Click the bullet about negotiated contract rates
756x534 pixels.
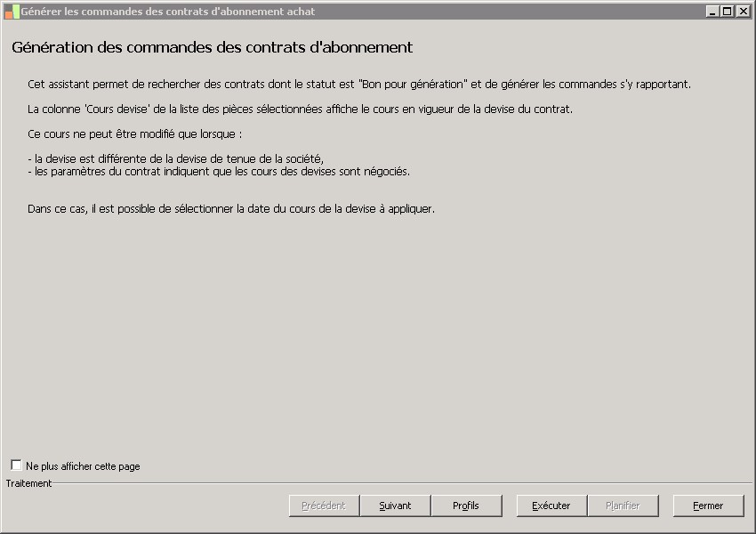point(219,172)
